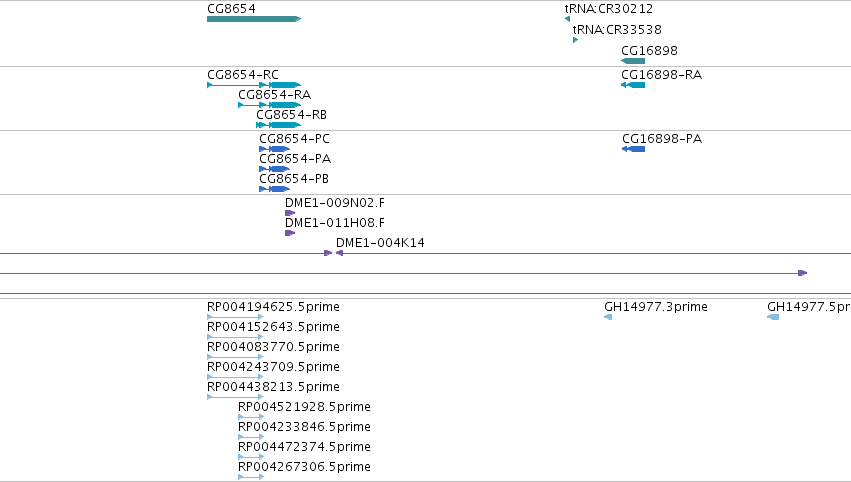Select the GH14977.3prime EST arrow glyph
Screen dimensions: 851x482
coord(608,317)
